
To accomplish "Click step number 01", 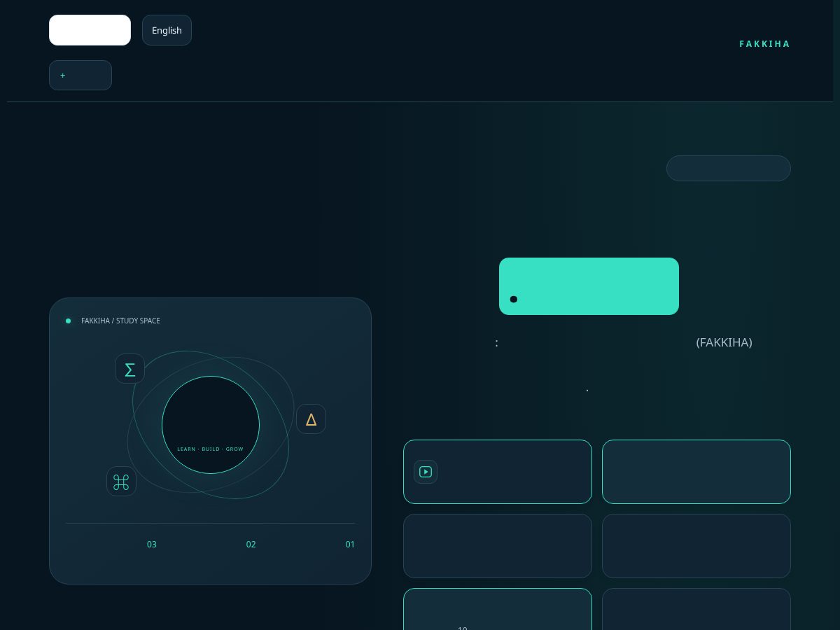I will (x=350, y=545).
